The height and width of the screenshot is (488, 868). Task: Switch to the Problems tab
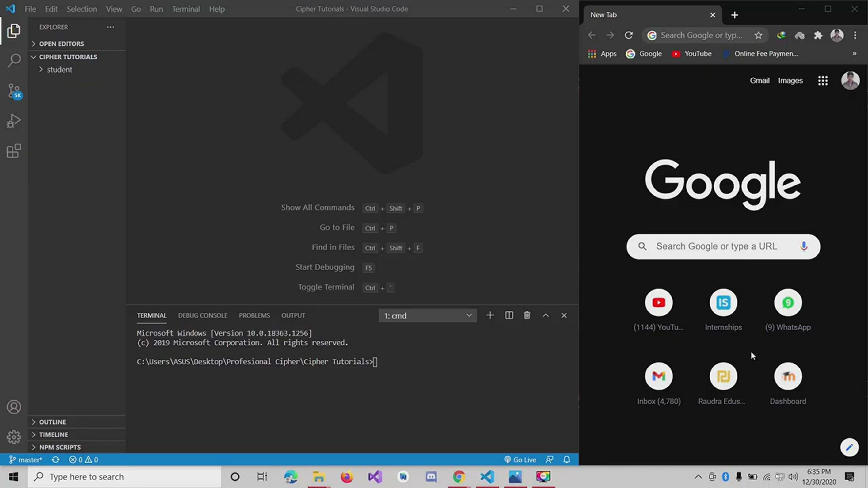tap(255, 315)
